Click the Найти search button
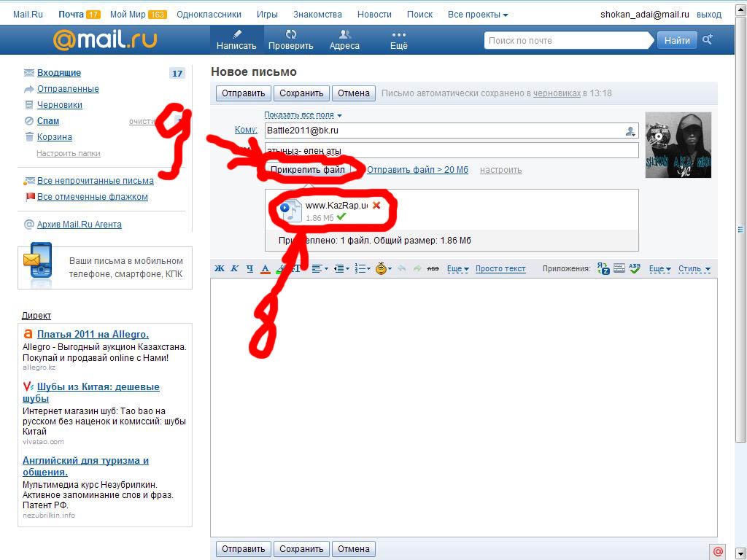Viewport: 747px width, 560px height. (677, 41)
